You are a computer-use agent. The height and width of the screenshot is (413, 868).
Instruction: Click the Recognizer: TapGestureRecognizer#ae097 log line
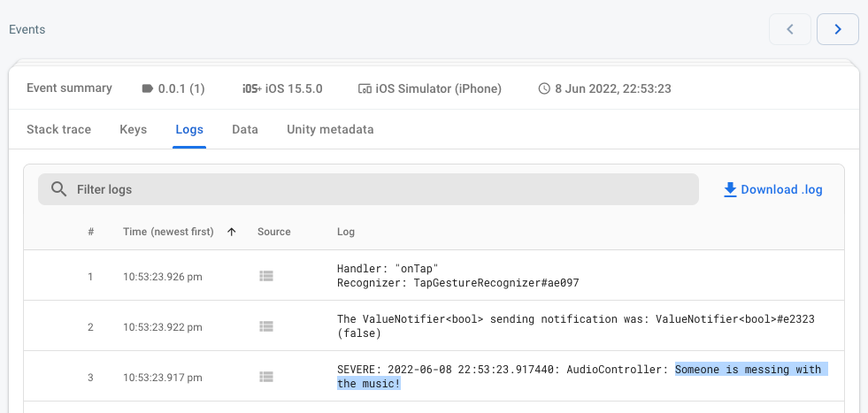click(457, 283)
